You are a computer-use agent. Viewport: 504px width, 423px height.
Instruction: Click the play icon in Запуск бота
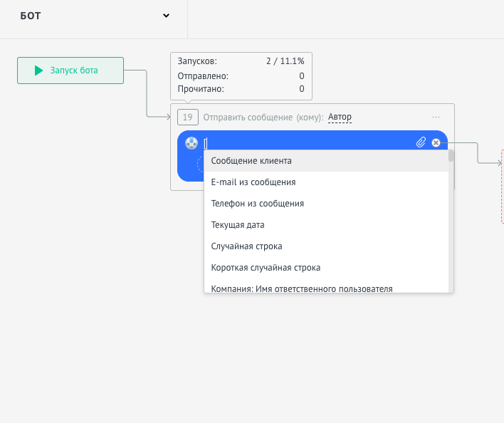click(x=38, y=70)
